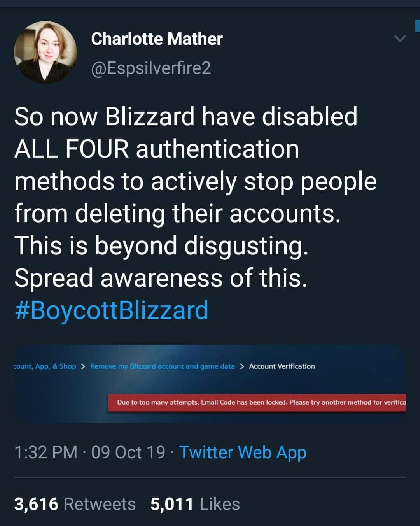This screenshot has width=420, height=526.
Task: Click the 1:32 PM tweet time
Action: click(x=46, y=452)
